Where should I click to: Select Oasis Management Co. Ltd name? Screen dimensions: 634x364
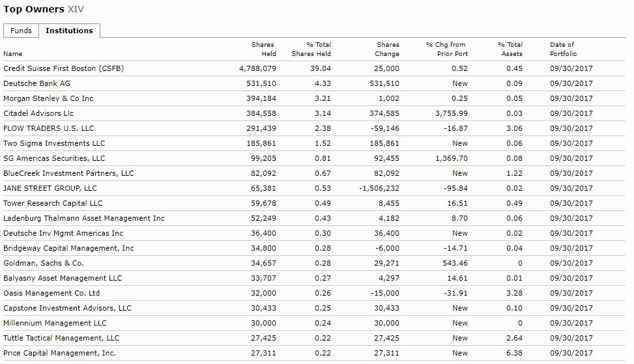[51, 293]
